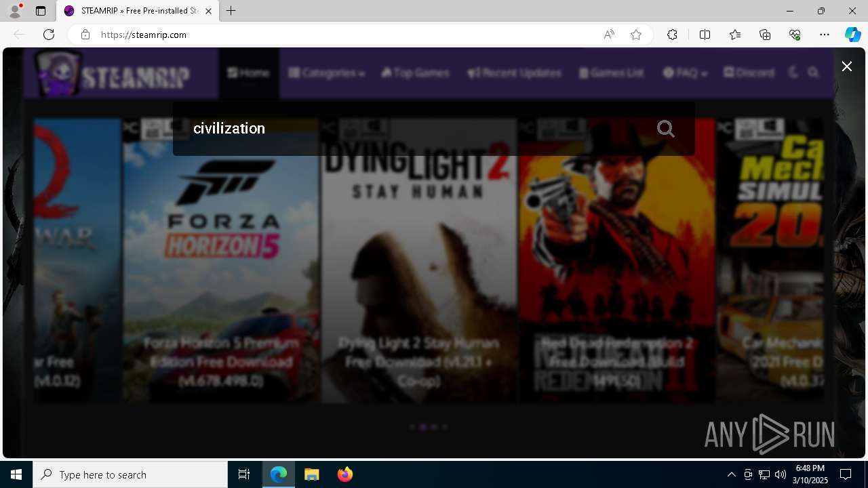Open the clock showing 6:48 PM
This screenshot has width=868, height=488.
pyautogui.click(x=810, y=474)
